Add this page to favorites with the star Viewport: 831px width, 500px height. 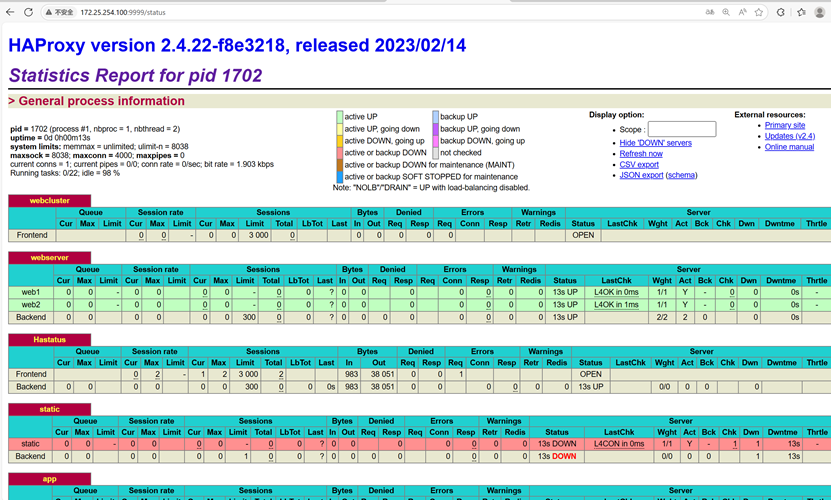(759, 12)
